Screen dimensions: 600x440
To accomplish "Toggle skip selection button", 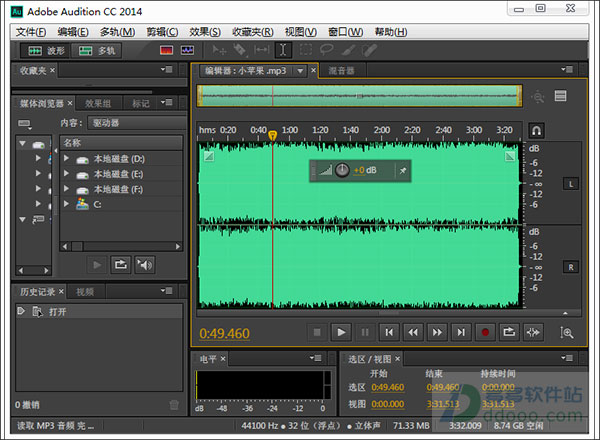I will (533, 332).
